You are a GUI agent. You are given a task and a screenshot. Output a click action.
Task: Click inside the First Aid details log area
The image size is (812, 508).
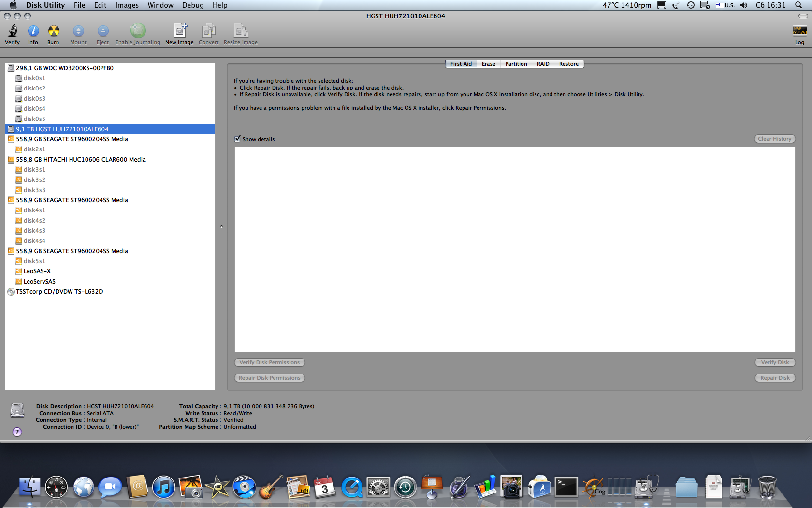515,249
